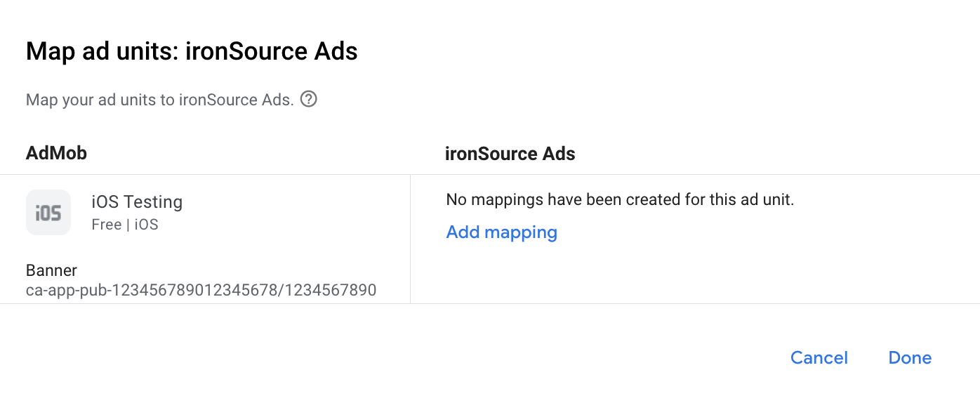Click the horizontal line beneath the column headers

coord(490,174)
